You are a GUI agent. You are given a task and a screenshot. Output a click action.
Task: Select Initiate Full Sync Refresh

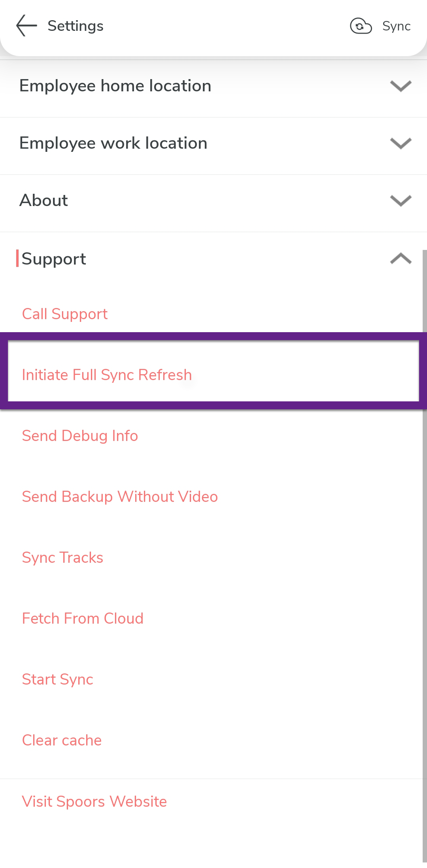pos(107,375)
